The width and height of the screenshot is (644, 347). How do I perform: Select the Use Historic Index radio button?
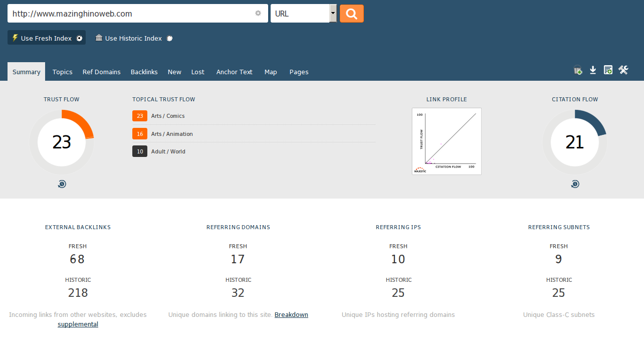(x=169, y=39)
